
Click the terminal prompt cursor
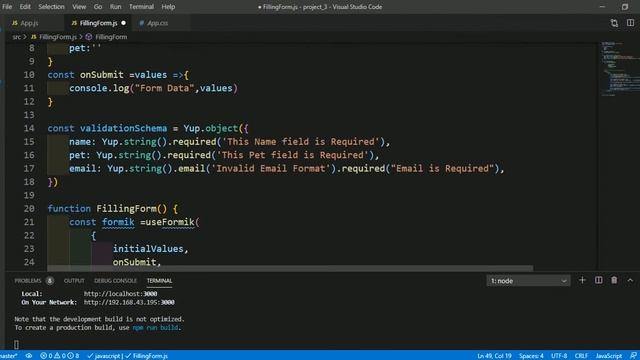click(16, 344)
